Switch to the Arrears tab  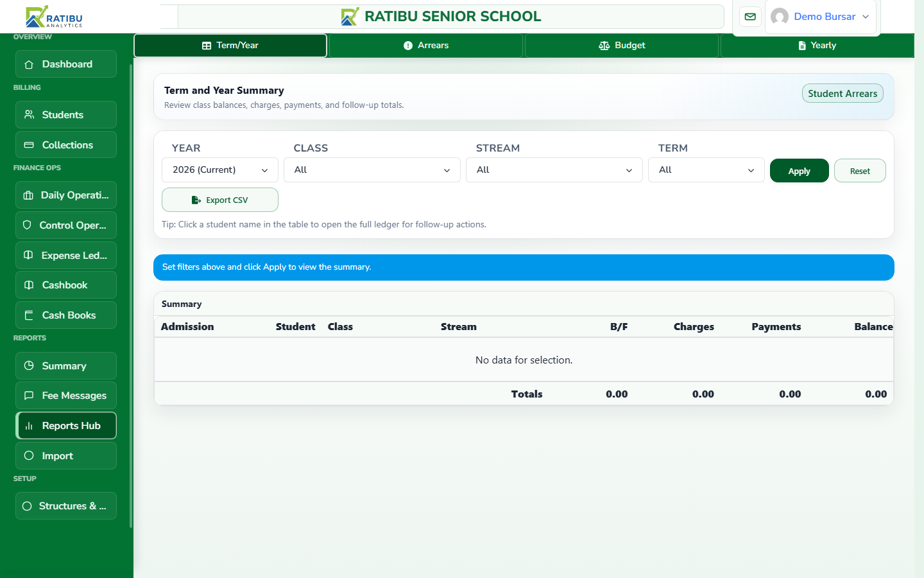(x=426, y=46)
